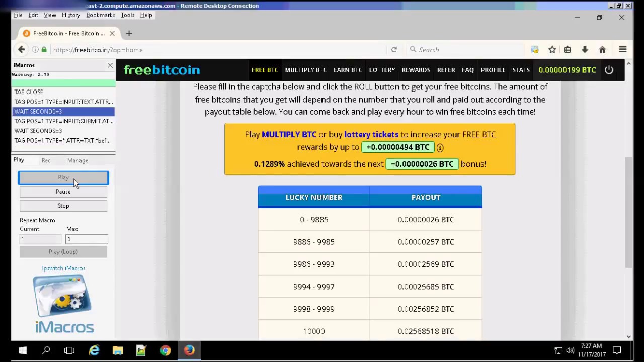The image size is (644, 362).
Task: Open the Firefox hamburger menu
Action: coord(622,49)
